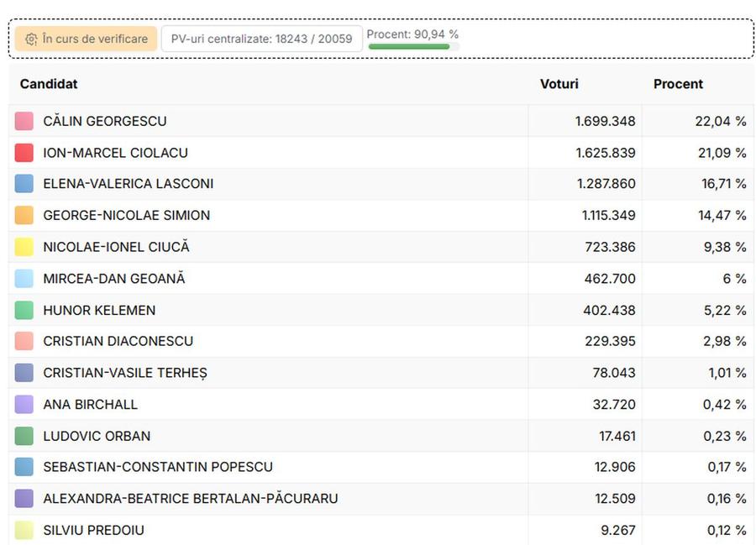
Task: Click the percentage 21,09 %
Action: 722,153
